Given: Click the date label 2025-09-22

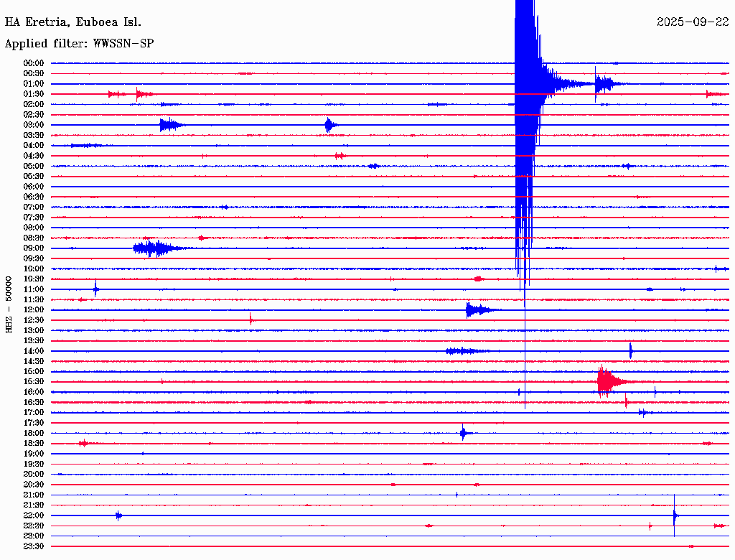Looking at the screenshot, I should tap(693, 22).
